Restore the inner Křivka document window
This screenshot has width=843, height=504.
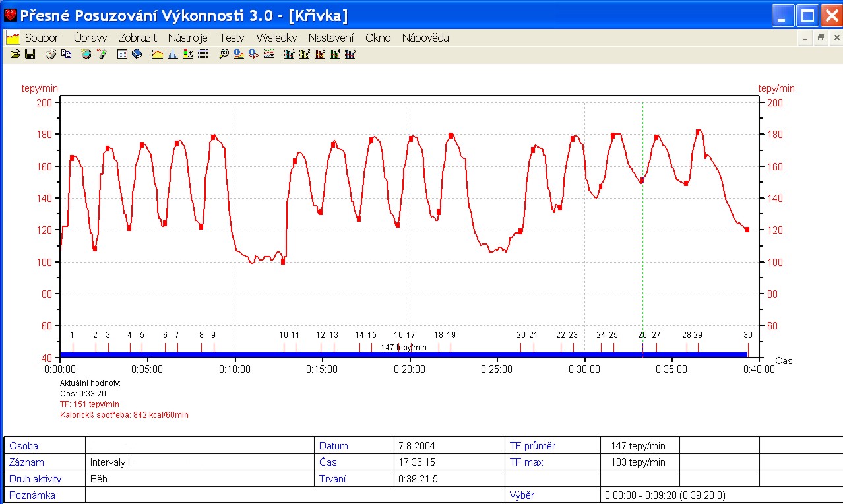click(821, 38)
